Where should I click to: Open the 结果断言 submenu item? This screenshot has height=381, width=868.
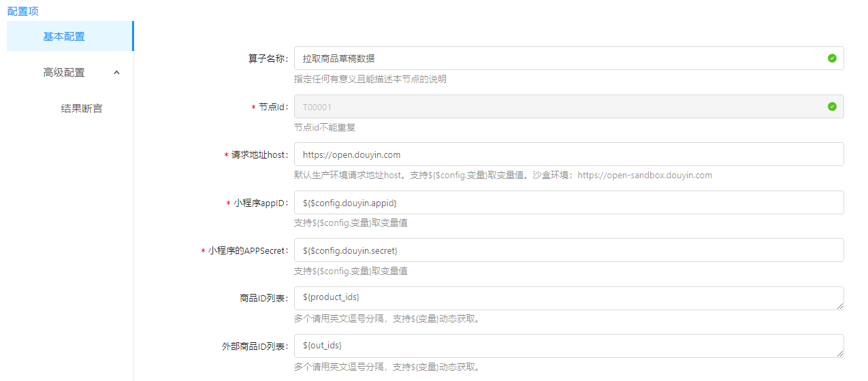click(x=82, y=108)
